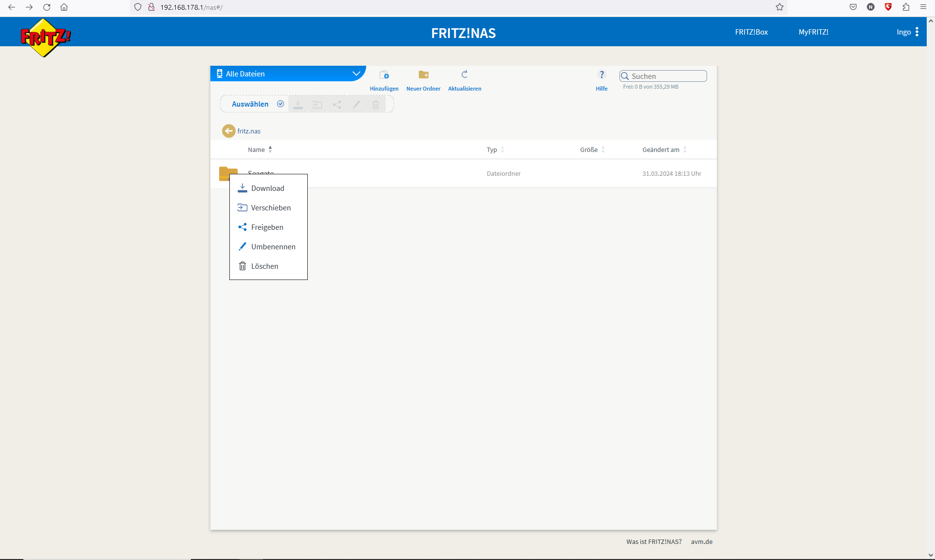Create folder with Neuer Ordner icon
Image resolution: width=935 pixels, height=560 pixels.
(423, 75)
